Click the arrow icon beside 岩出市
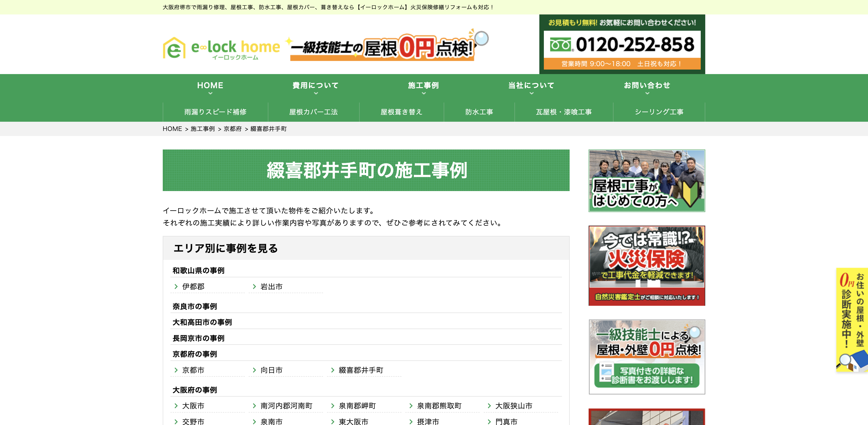 254,287
